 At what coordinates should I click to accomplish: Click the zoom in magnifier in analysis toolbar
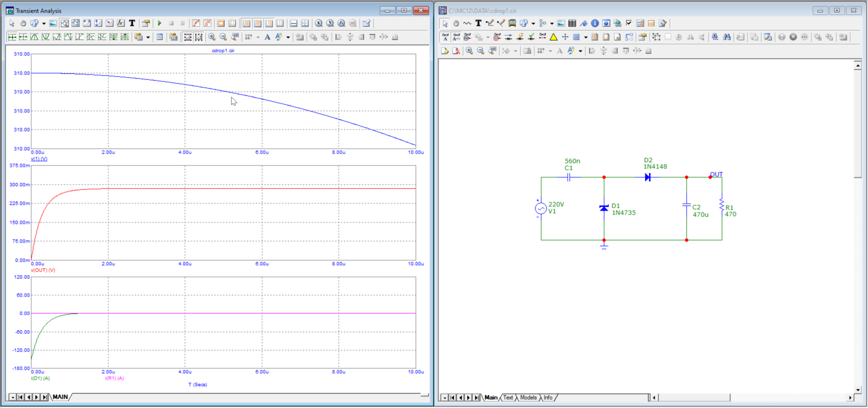(x=212, y=37)
